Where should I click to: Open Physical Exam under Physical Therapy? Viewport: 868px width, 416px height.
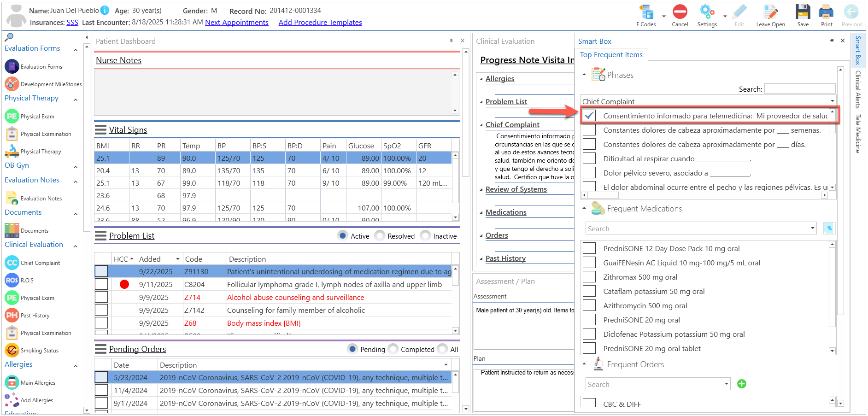pyautogui.click(x=12, y=116)
